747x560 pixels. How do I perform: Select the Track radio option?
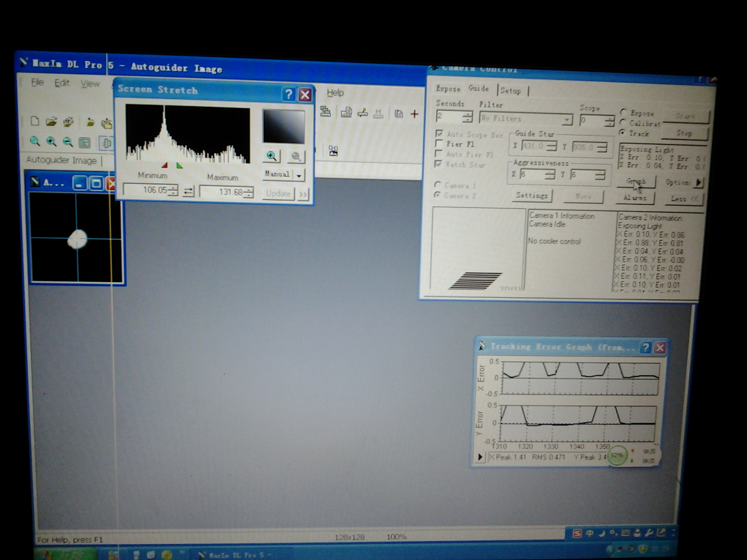click(623, 133)
